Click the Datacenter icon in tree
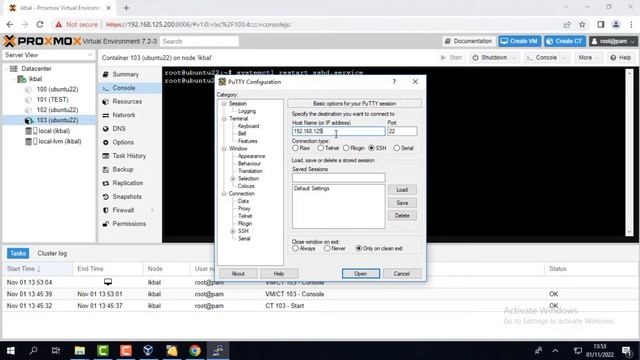Image resolution: width=640 pixels, height=360 pixels. point(13,69)
